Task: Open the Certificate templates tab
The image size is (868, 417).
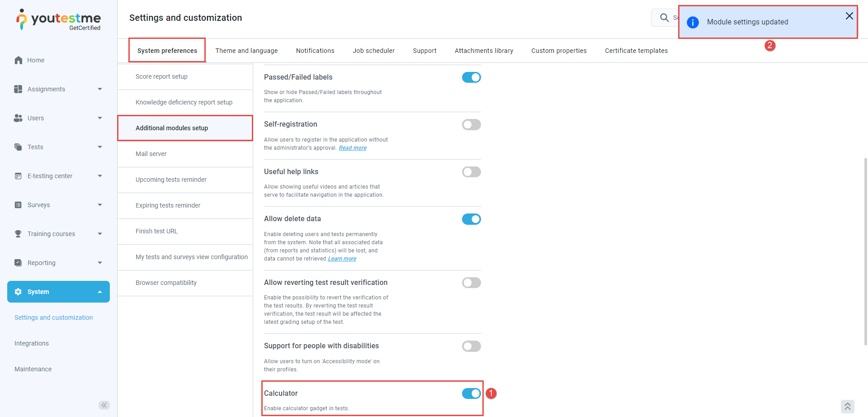Action: click(x=636, y=51)
